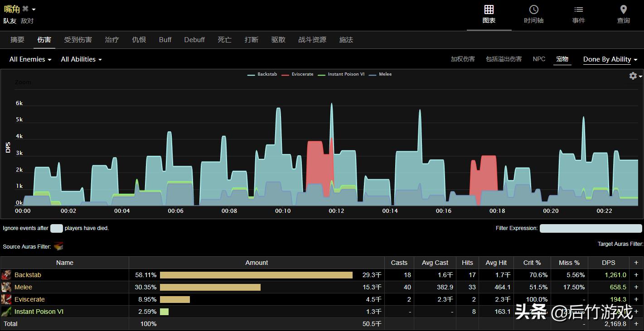Open the Done By Ability dropdown
Screen dimensions: 644x331
tap(610, 59)
